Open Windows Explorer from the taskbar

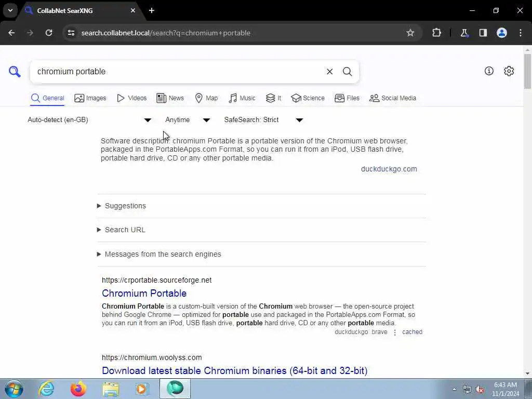[111, 389]
